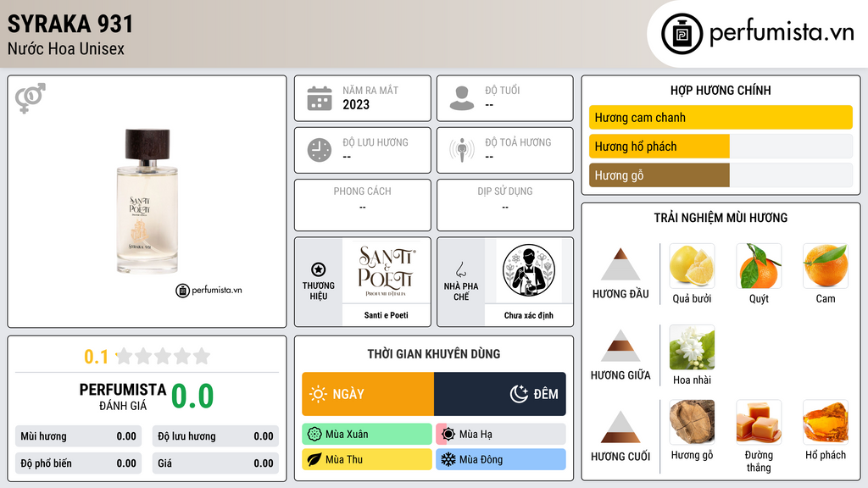The height and width of the screenshot is (488, 868).
Task: Click the calendar icon for release year
Action: coord(320,98)
